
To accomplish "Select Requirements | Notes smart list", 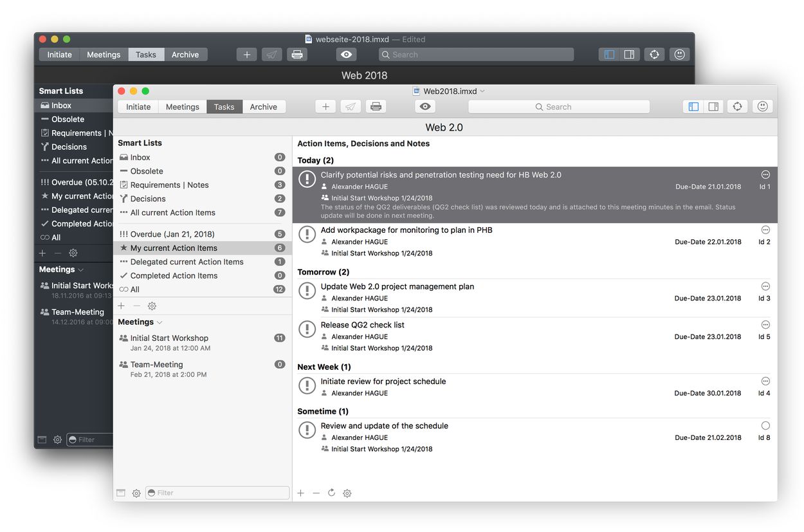I will 202,185.
